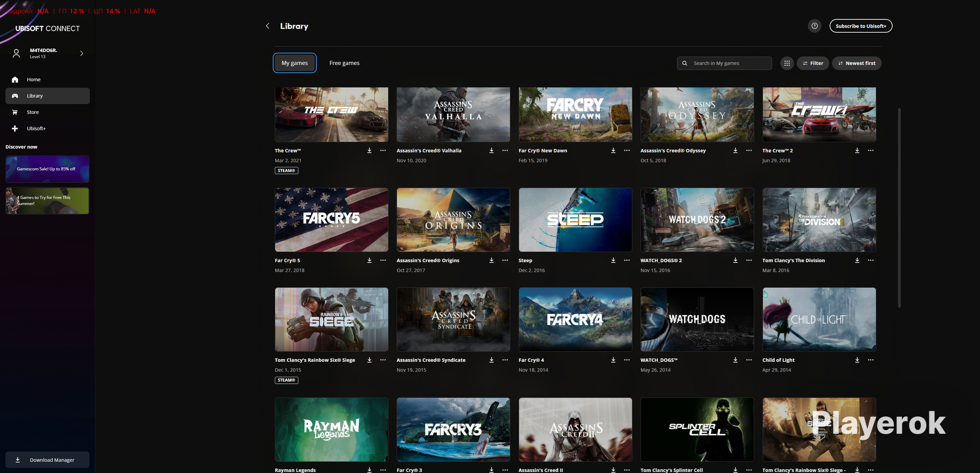Download Assassin's Creed Valhalla
Viewport: 980px width, 473px height.
coord(492,151)
